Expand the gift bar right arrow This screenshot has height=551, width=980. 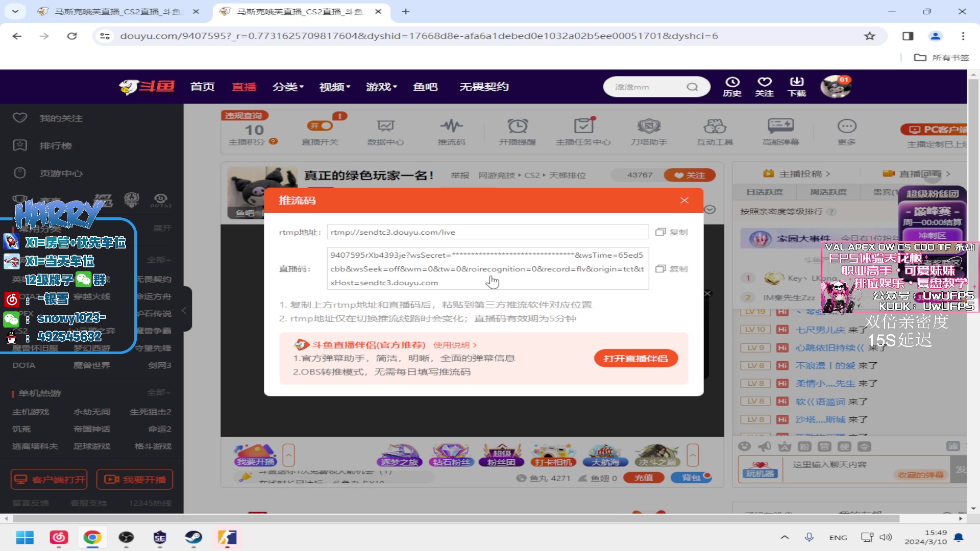click(693, 455)
